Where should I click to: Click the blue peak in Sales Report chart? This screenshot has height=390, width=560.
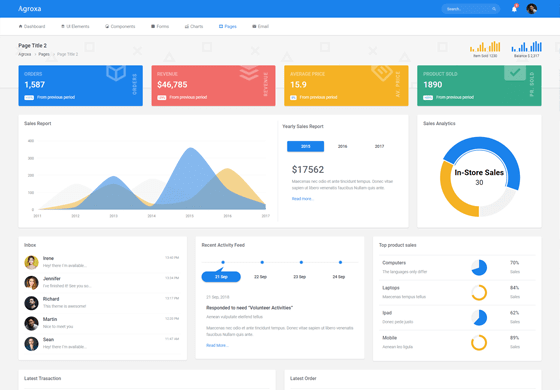[191, 149]
